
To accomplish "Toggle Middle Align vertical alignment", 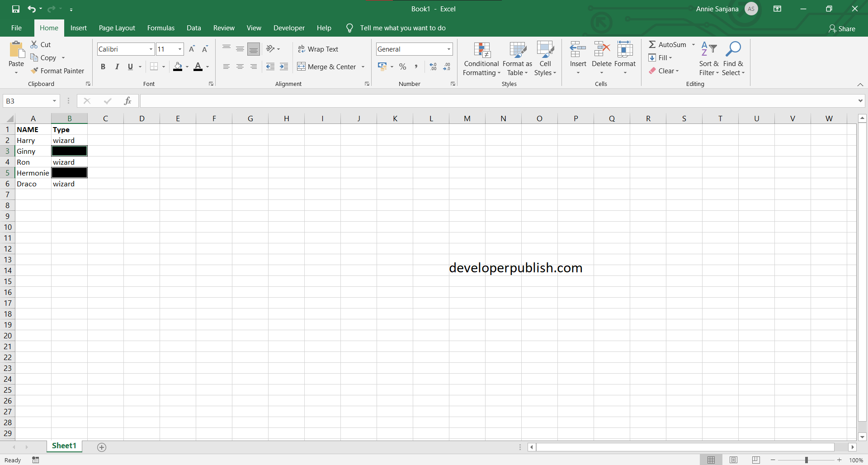I will (240, 49).
